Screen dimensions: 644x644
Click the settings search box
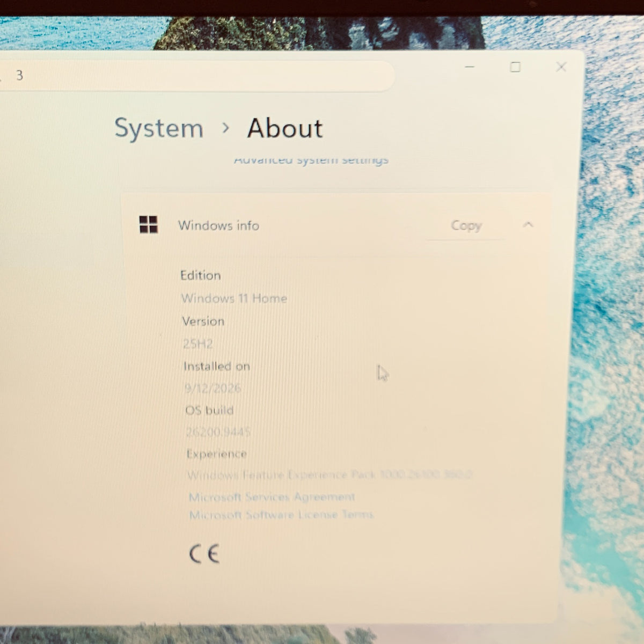[x=196, y=76]
